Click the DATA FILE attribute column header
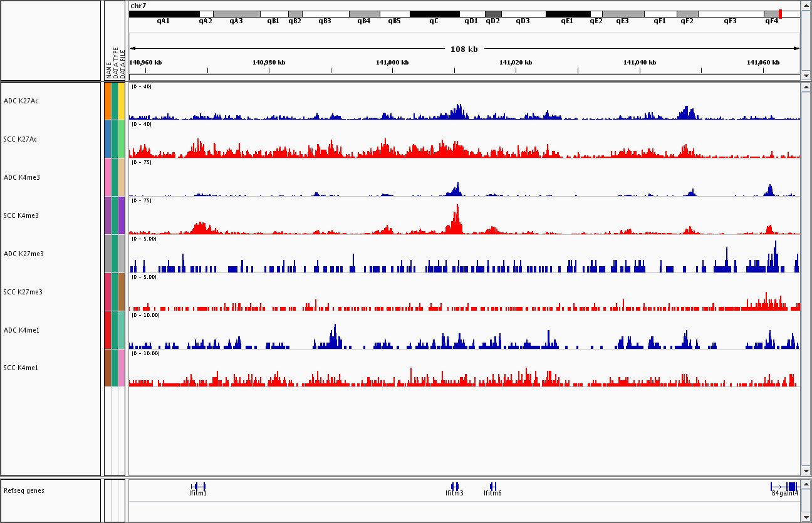Viewport: 812px width, 523px height. 123,63
